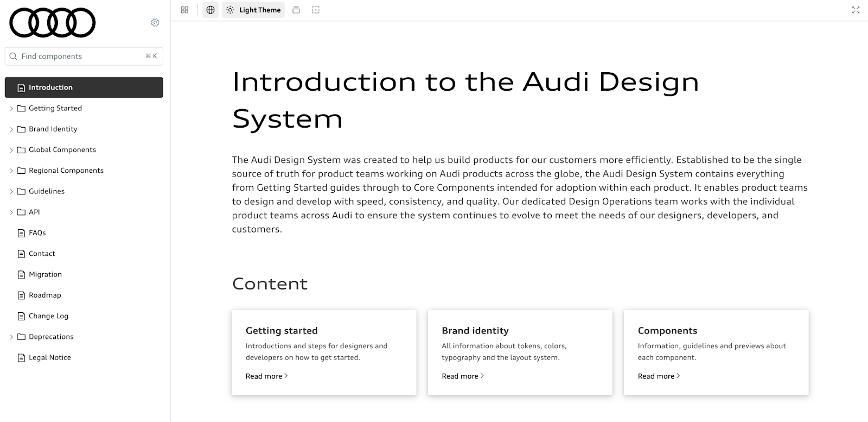Viewport: 868px width, 422px height.
Task: Click the Change Log document icon
Action: click(x=22, y=316)
